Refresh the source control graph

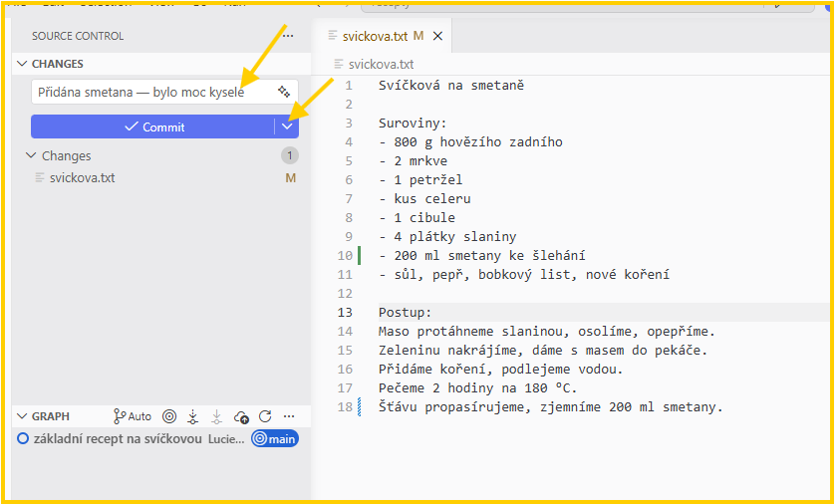click(265, 416)
